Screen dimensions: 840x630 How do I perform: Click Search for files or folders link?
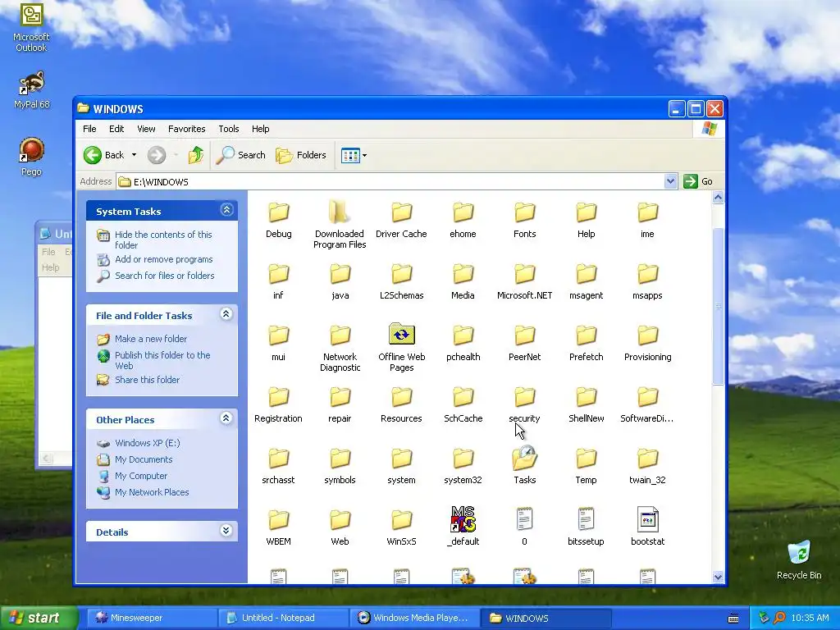(x=164, y=276)
